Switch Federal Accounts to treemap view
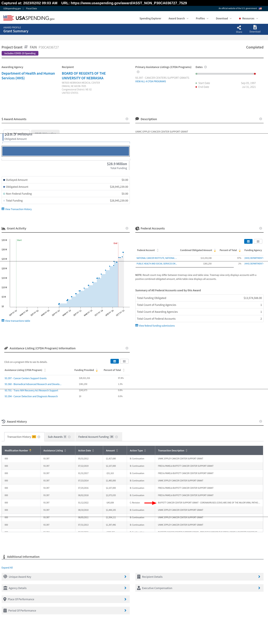Screen dimensions: 268x644 tap(258, 241)
